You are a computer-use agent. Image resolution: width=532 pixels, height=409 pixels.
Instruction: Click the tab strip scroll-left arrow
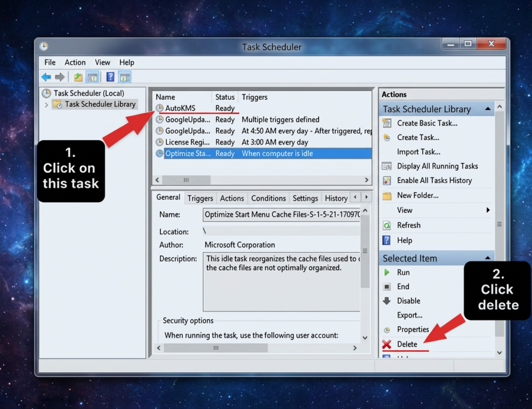coord(355,197)
